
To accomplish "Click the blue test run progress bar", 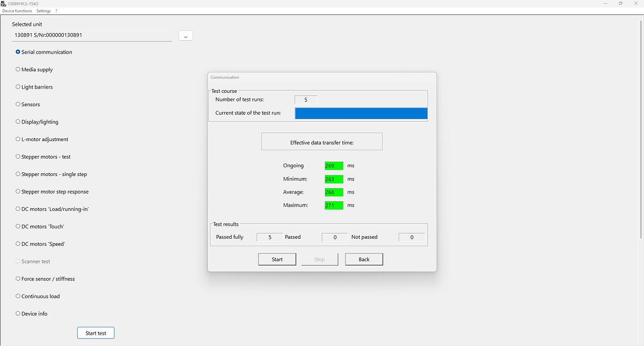I will pyautogui.click(x=361, y=113).
